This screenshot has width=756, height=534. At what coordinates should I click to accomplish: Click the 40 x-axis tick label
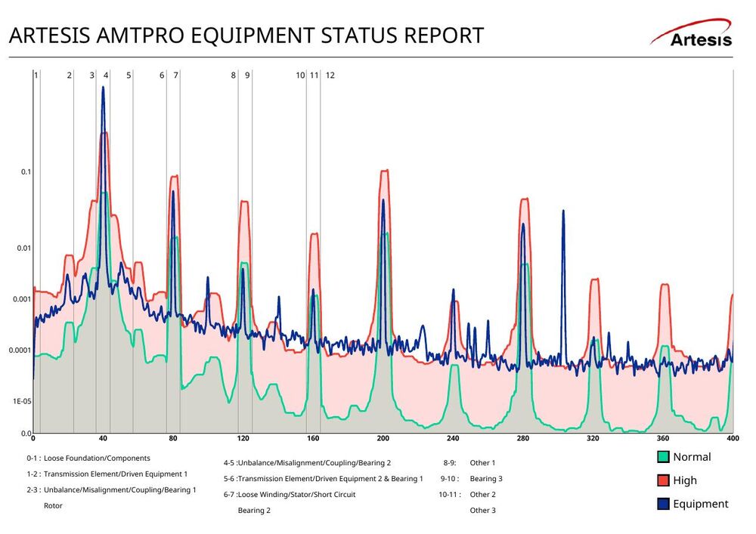coord(103,438)
